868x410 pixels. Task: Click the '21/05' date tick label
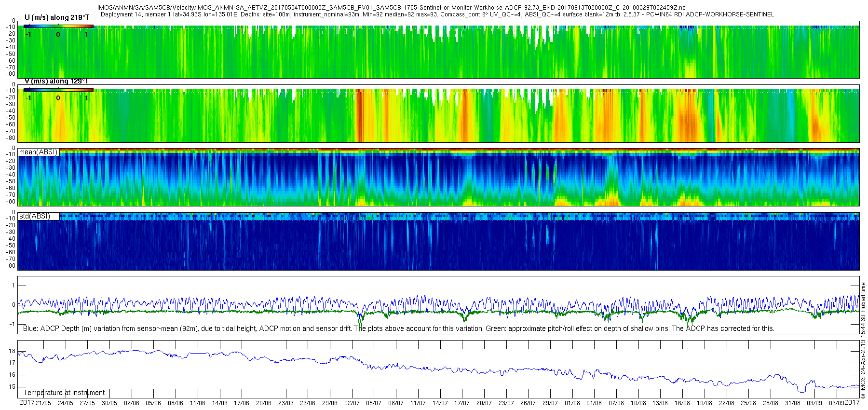[43, 403]
